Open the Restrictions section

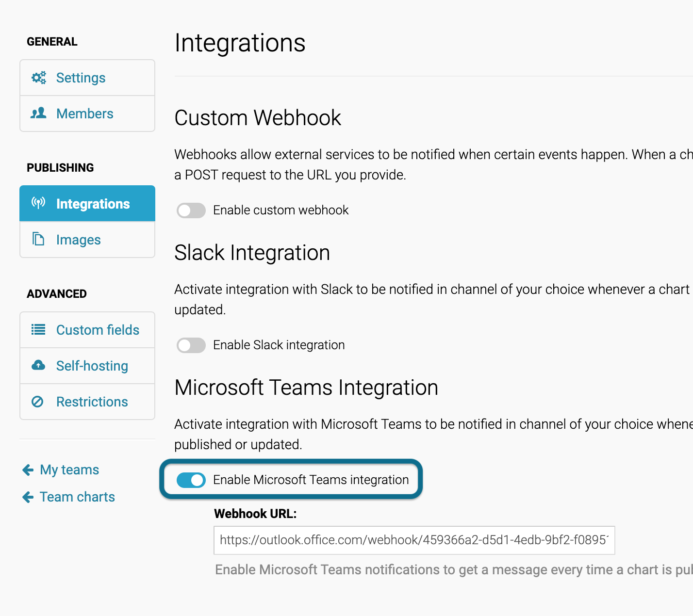coord(87,402)
